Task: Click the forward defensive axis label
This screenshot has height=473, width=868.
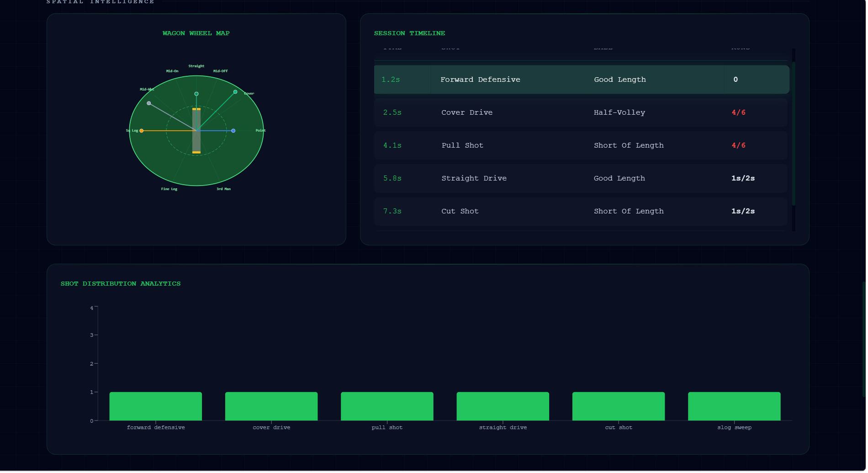Action: click(156, 428)
